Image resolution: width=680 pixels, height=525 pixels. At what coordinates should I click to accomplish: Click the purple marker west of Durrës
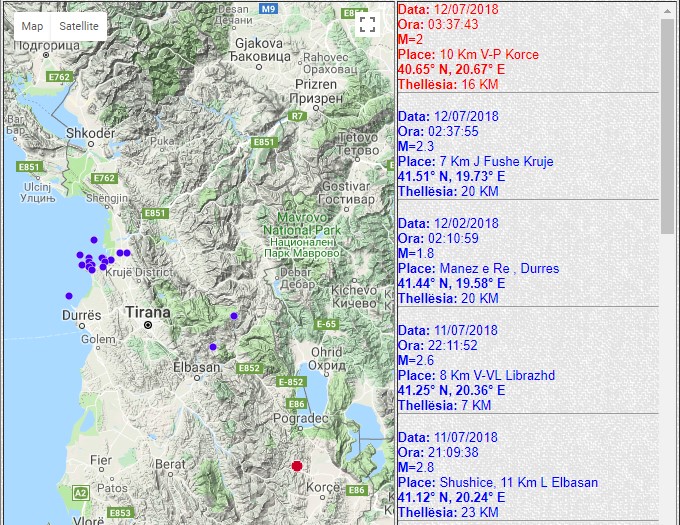click(69, 296)
